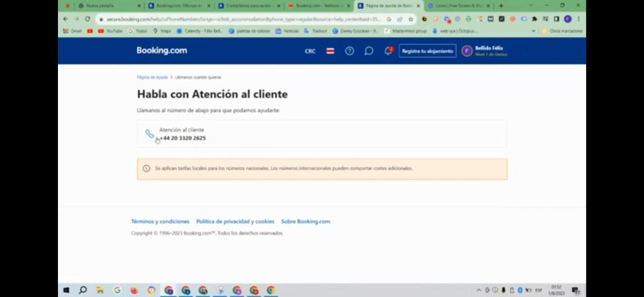Open the YouTube bookmark
This screenshot has width=644, height=297.
(110, 31)
